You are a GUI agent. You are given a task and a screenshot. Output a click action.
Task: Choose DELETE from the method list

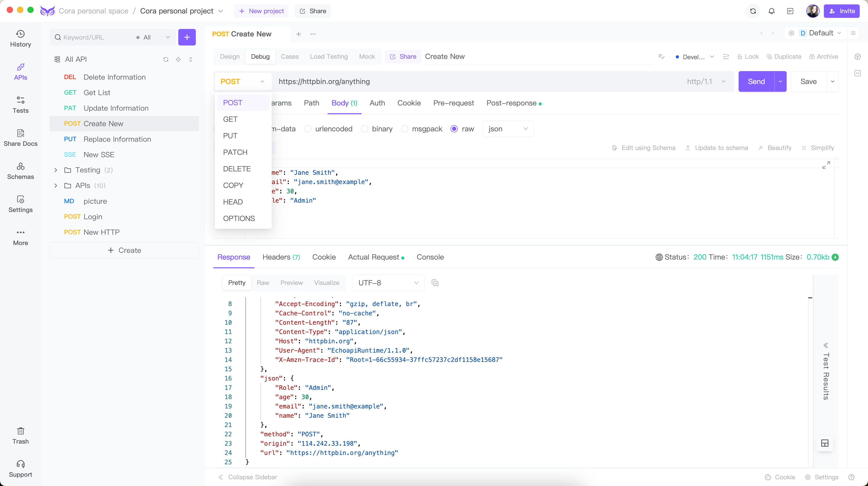243,169
